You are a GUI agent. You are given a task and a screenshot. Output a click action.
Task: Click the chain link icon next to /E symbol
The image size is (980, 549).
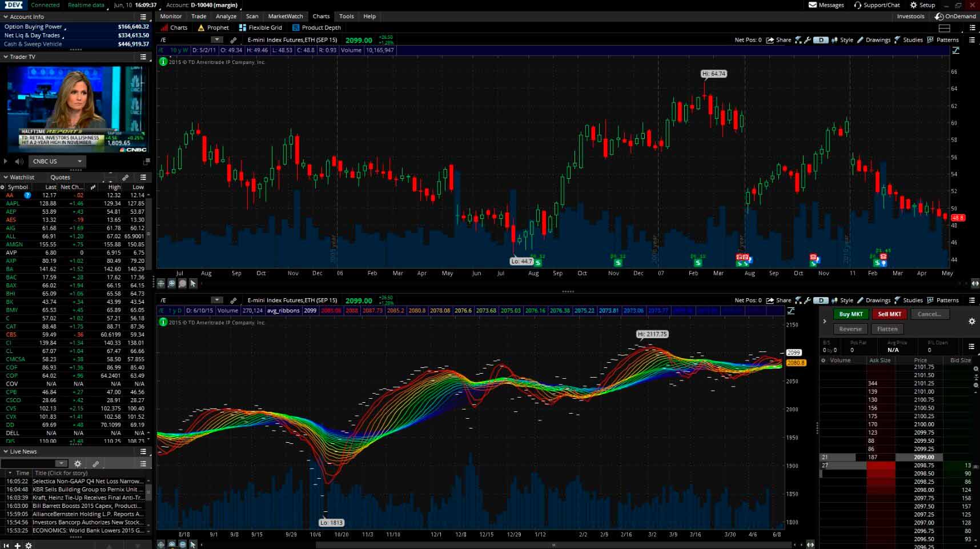pyautogui.click(x=233, y=40)
